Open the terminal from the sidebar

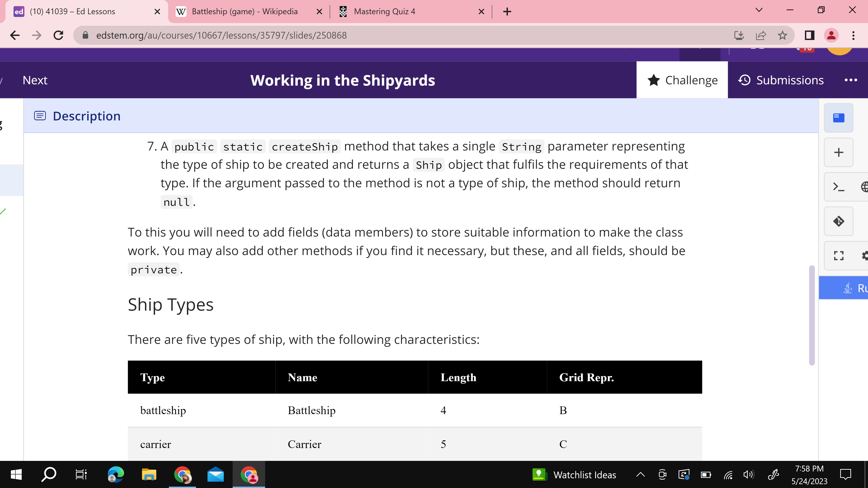[838, 187]
